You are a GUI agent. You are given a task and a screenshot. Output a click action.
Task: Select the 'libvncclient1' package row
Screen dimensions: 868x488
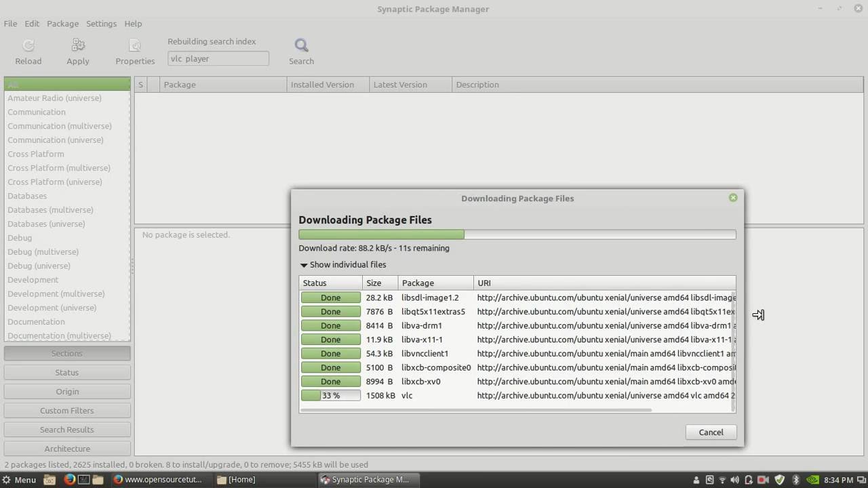[517, 354]
